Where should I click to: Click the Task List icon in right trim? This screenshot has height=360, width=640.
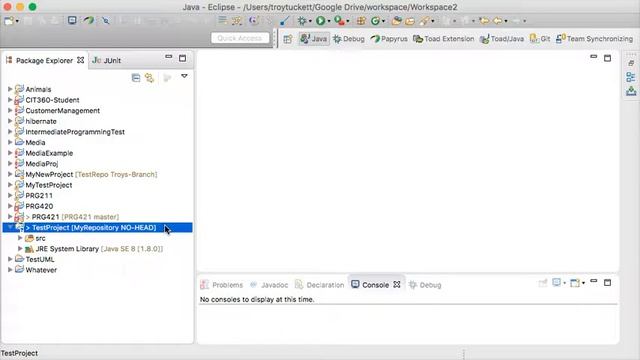(x=631, y=91)
